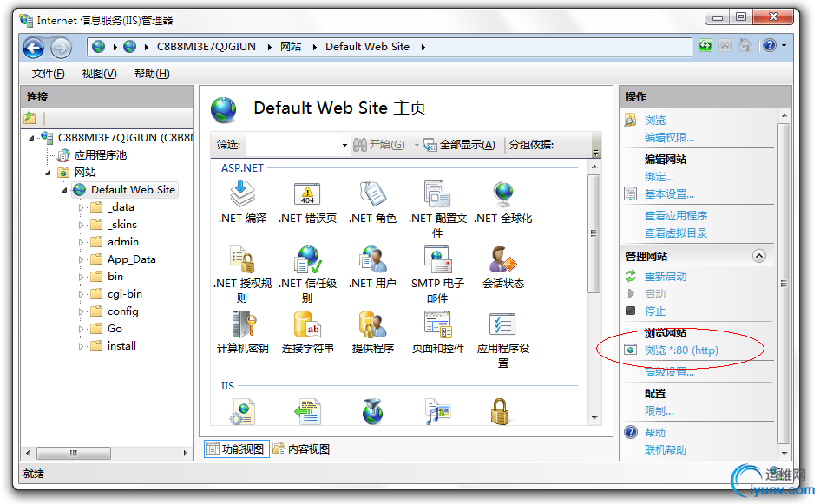Open the .NET 用户 icon
This screenshot has width=820, height=504.
pyautogui.click(x=372, y=260)
